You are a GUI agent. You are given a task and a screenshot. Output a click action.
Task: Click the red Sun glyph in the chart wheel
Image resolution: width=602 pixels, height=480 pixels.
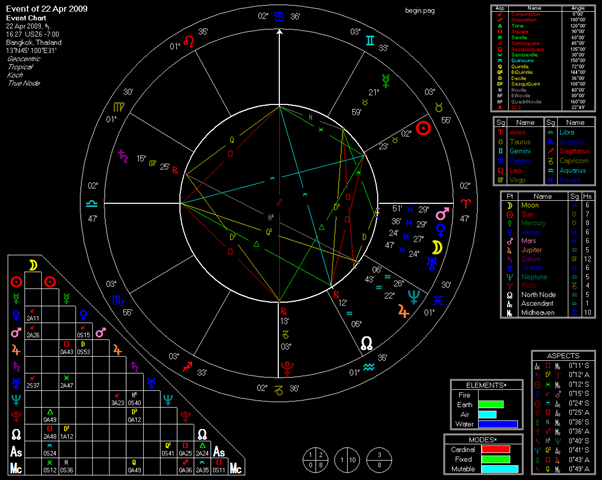423,128
